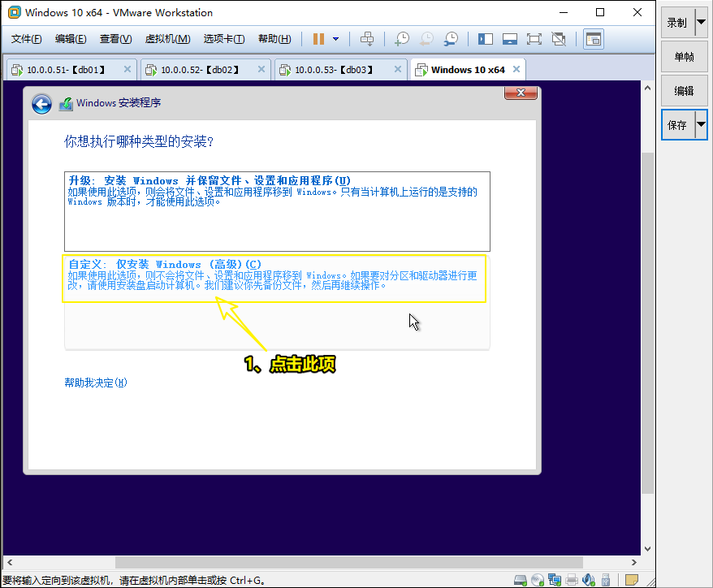Close the 10.0.0.51-【db01】 tab
The width and height of the screenshot is (713, 588).
point(127,69)
